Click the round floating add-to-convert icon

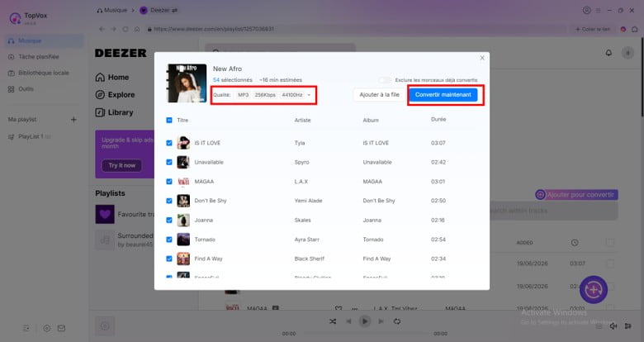click(594, 290)
